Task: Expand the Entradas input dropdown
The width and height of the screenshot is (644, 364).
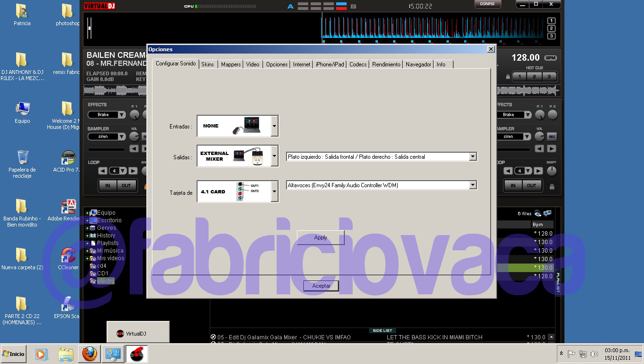Action: coord(275,126)
